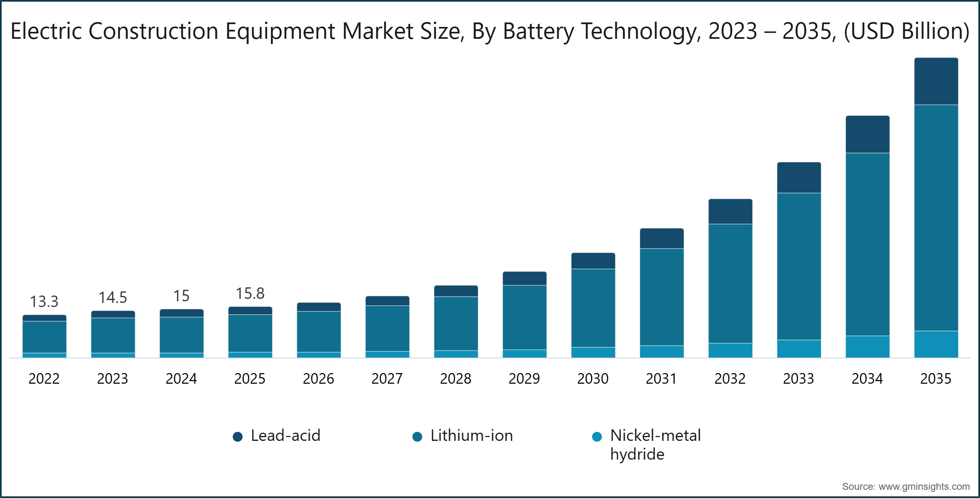Viewport: 980px width, 498px height.
Task: Select the 2029 year axis label
Action: [x=524, y=379]
